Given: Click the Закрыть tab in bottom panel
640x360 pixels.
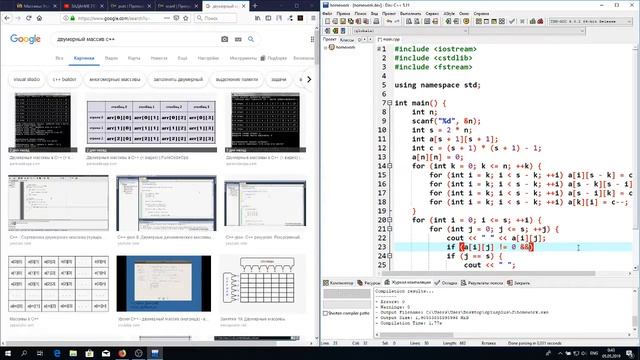Looking at the screenshot, I should [x=518, y=282].
